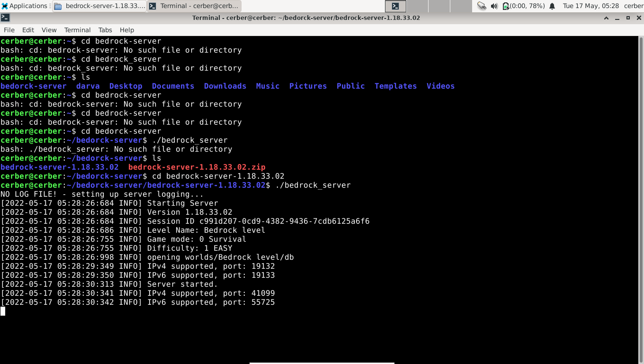Image resolution: width=644 pixels, height=364 pixels.
Task: Open the Help menu
Action: 127,30
